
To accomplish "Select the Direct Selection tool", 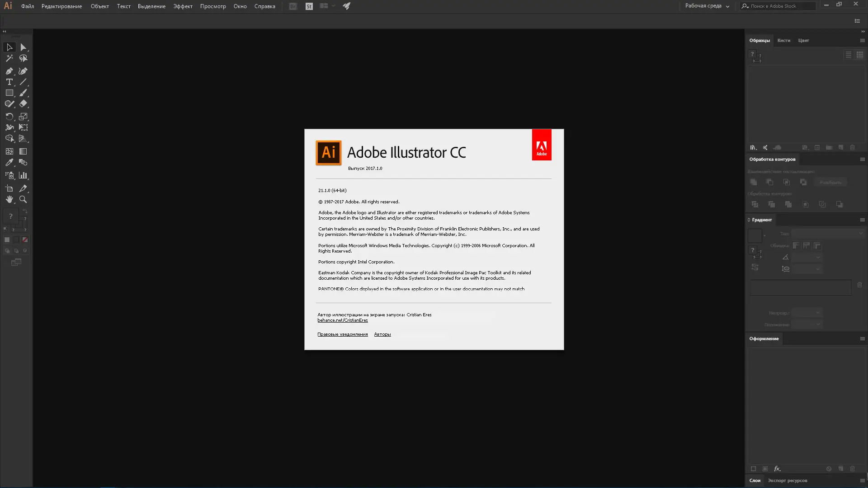I will tap(23, 47).
